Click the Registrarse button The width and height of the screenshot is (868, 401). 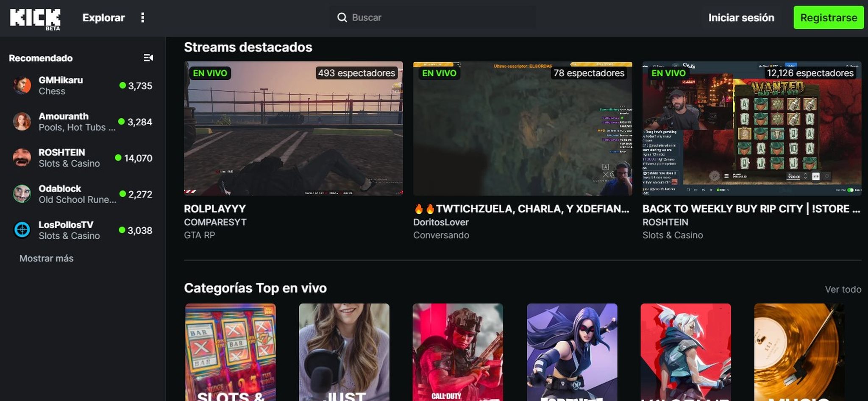pos(828,17)
